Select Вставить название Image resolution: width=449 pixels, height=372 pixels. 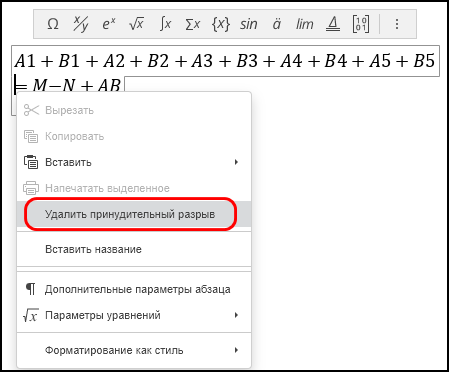coord(134,249)
